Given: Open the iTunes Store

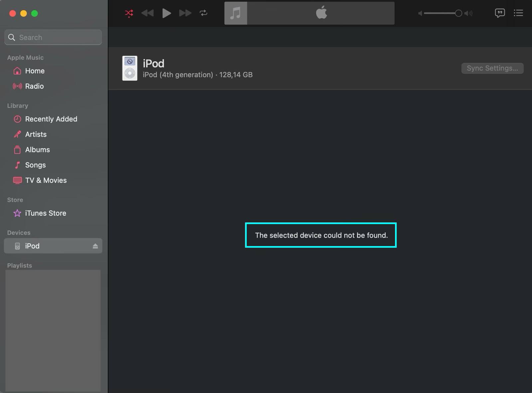Looking at the screenshot, I should pos(53,213).
